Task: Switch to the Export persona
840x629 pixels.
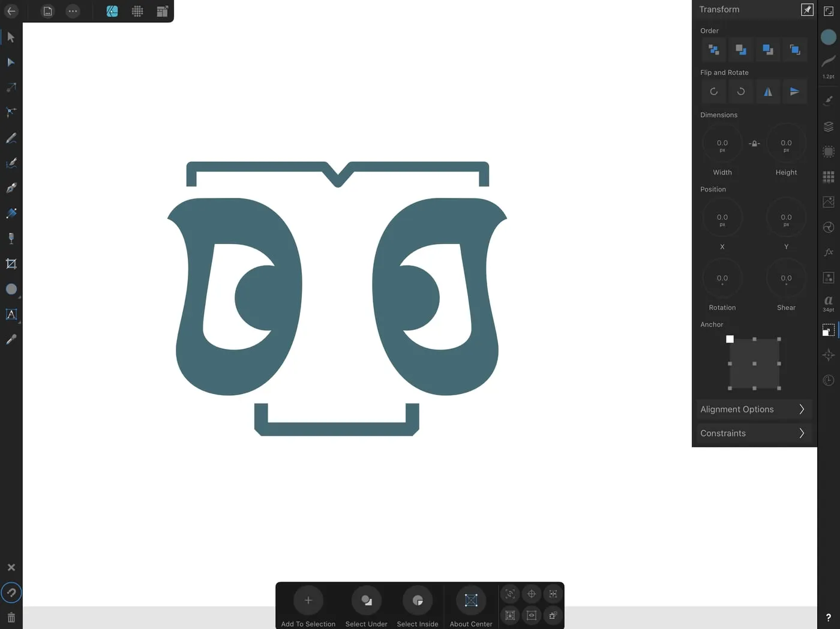Action: click(162, 11)
